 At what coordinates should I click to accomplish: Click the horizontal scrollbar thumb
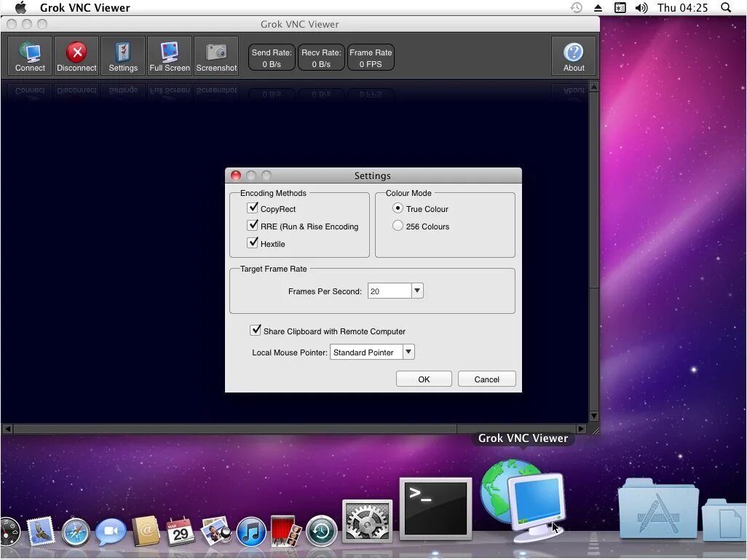coord(235,429)
